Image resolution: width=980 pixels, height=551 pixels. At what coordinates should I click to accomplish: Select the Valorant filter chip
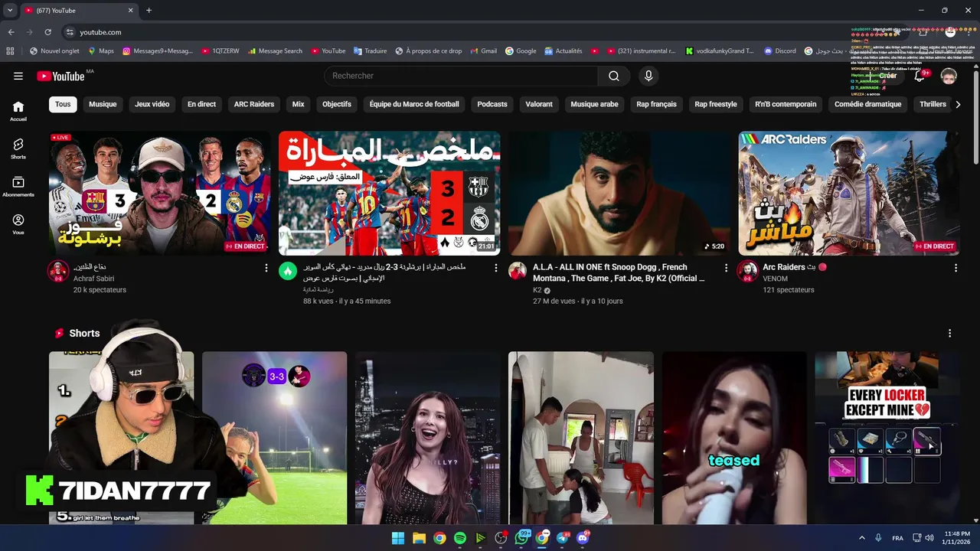[539, 104]
